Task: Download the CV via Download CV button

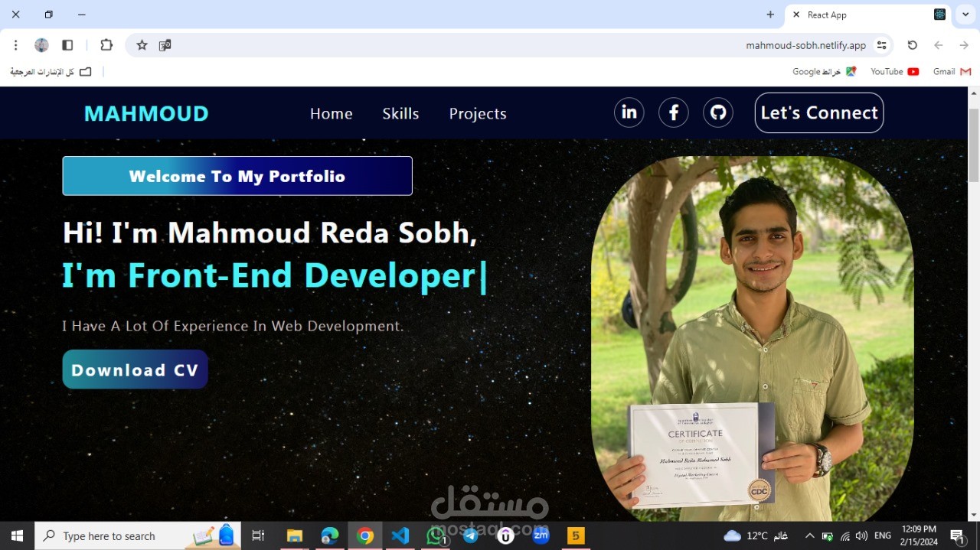Action: [x=135, y=369]
